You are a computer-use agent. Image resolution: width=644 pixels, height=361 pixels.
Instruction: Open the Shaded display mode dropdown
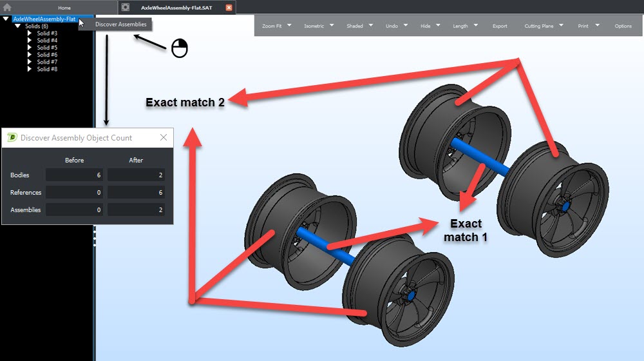coord(370,26)
